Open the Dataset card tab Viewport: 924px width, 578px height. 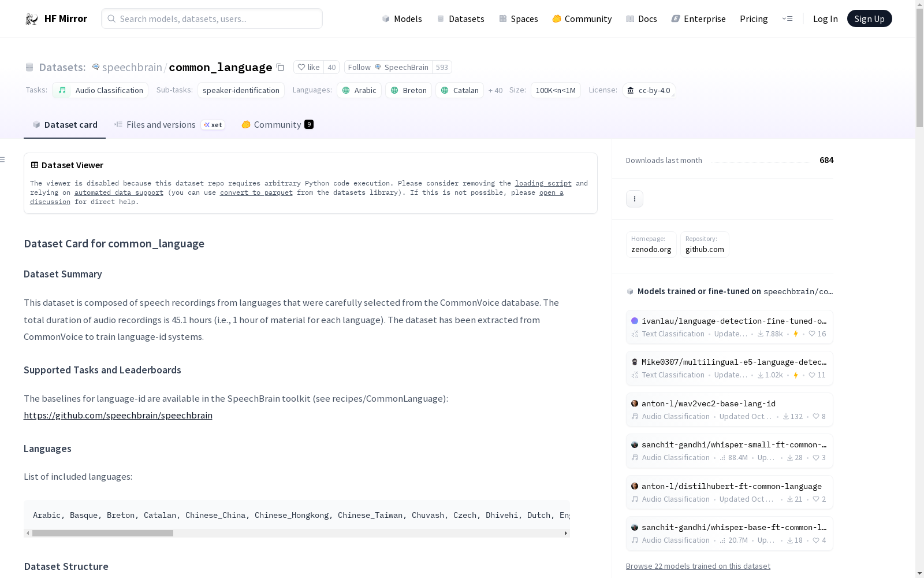click(65, 125)
